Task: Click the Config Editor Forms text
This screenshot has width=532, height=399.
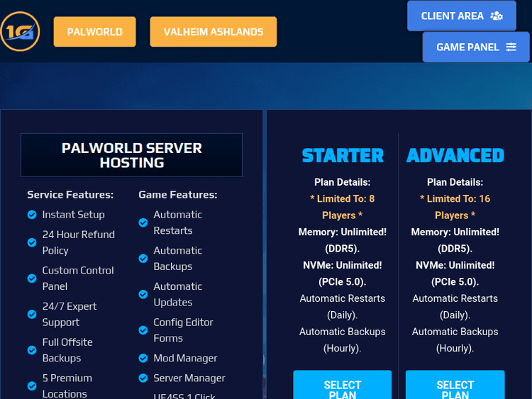Action: point(183,330)
